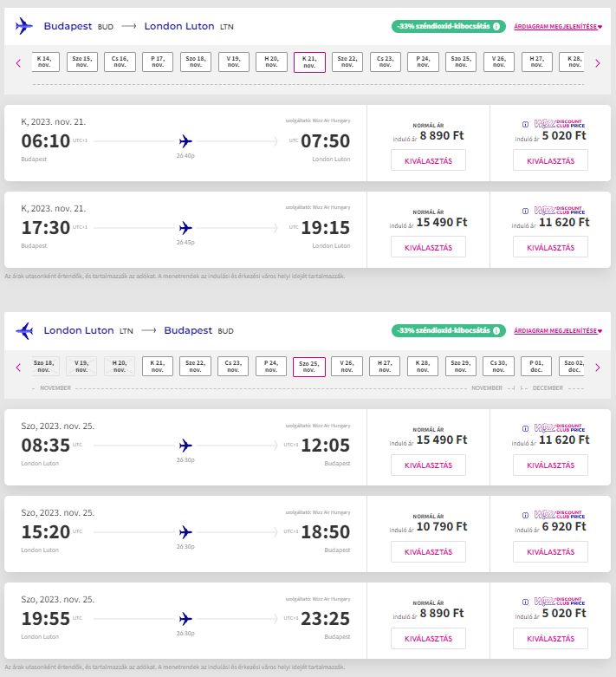Click next dates arrow in outbound date strip
The width and height of the screenshot is (616, 677).
597,62
